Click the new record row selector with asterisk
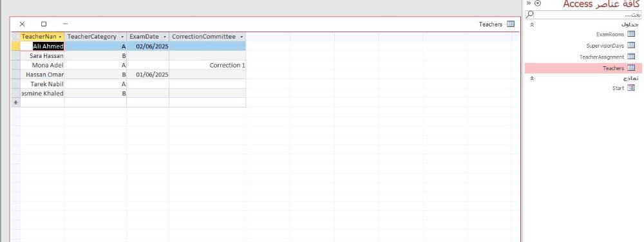644x242 pixels. click(x=15, y=102)
